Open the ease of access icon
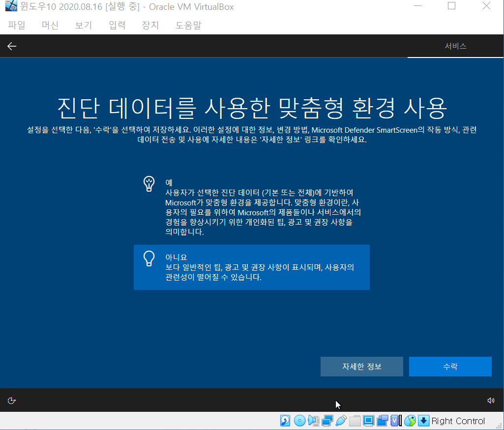Image resolution: width=504 pixels, height=430 pixels. (12, 401)
